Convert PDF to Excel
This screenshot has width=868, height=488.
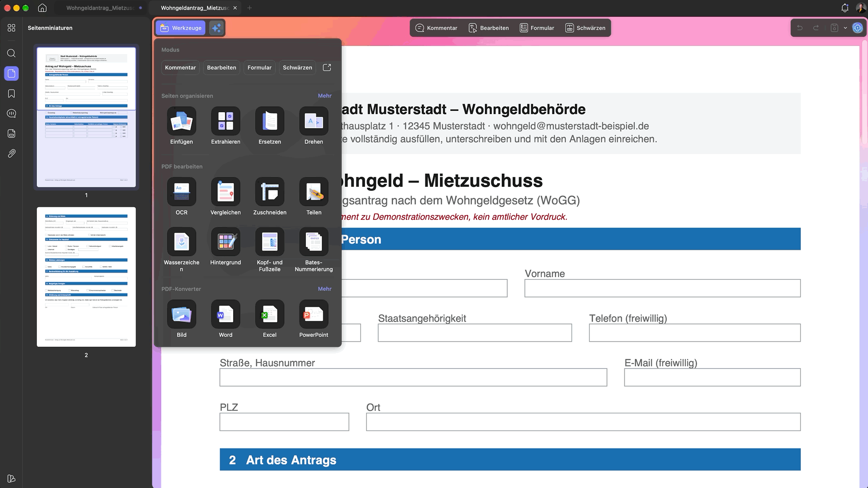point(269,319)
